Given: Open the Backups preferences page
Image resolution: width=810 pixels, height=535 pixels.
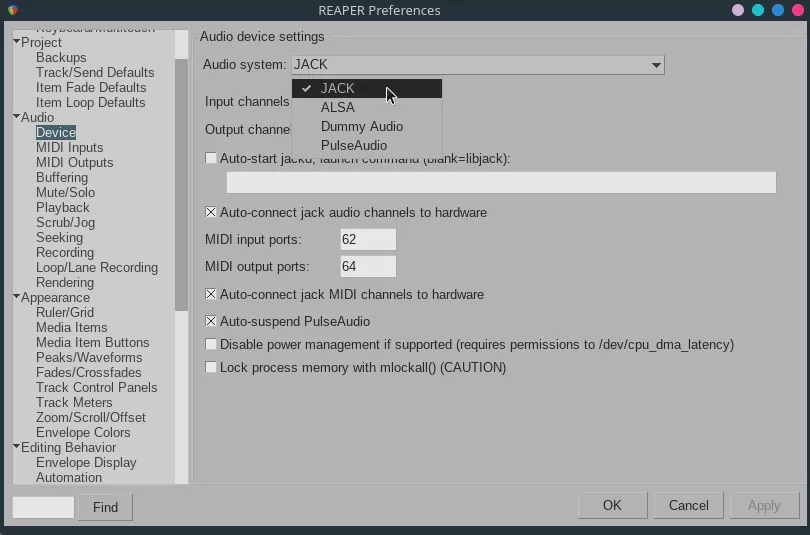Looking at the screenshot, I should point(61,57).
